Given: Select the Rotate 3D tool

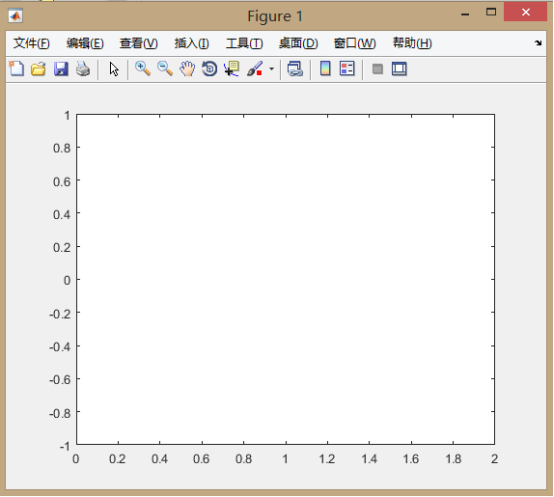Looking at the screenshot, I should click(209, 69).
